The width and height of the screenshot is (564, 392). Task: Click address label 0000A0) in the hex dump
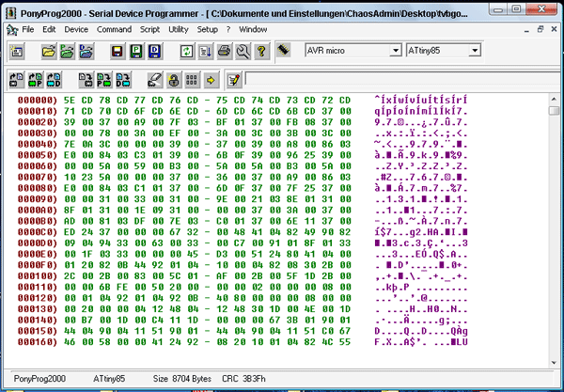[x=38, y=210]
